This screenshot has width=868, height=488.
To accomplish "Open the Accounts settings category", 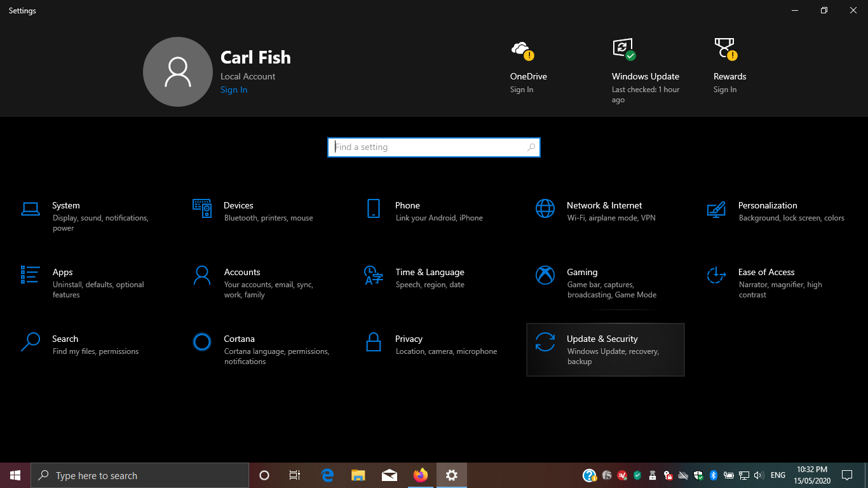I will point(241,273).
